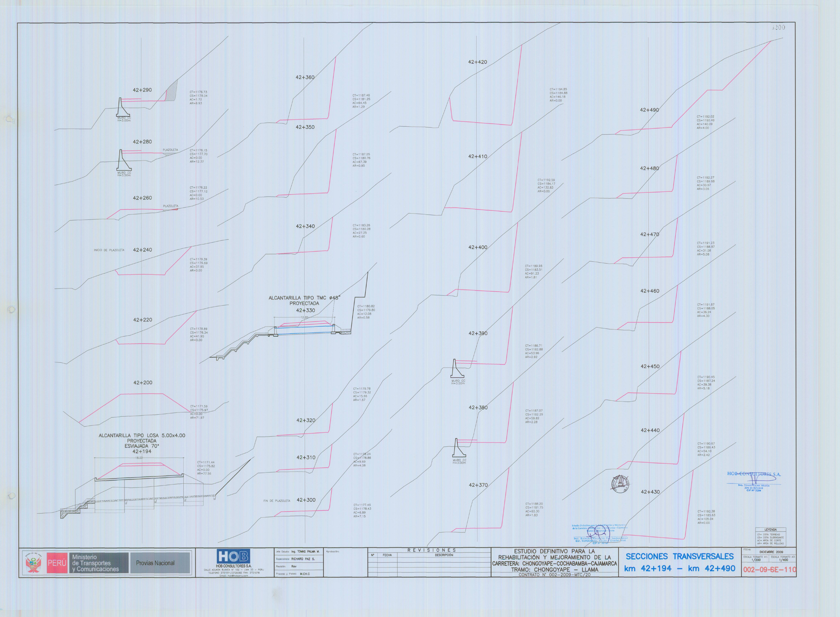Click the section label 42+260
The width and height of the screenshot is (840, 617).
click(x=142, y=198)
